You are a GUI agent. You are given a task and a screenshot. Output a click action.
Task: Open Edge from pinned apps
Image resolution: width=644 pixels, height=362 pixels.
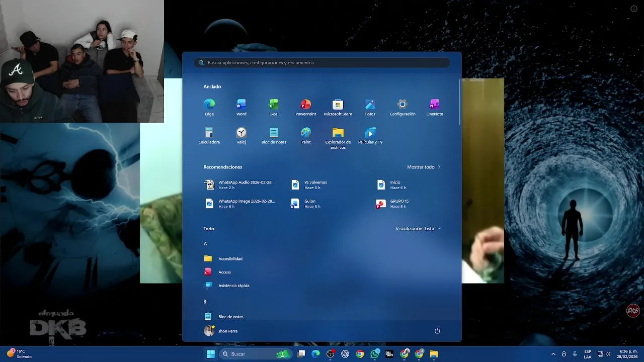click(209, 107)
